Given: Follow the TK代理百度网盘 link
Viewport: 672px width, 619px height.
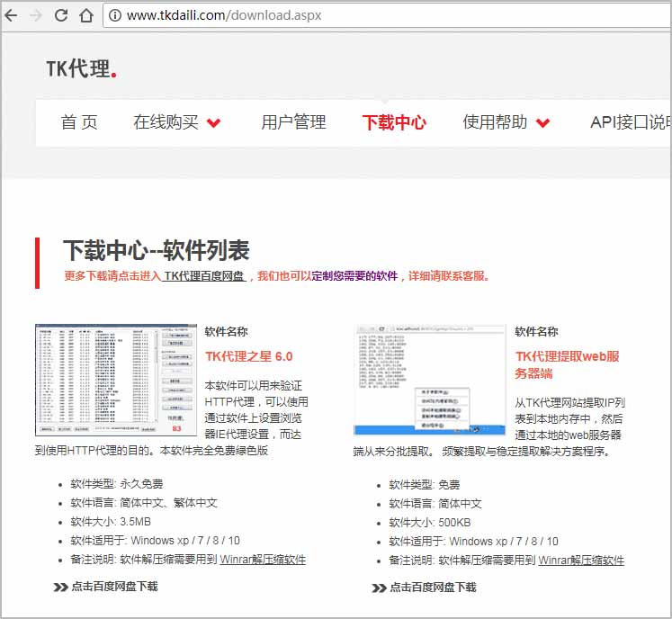Looking at the screenshot, I should coord(204,275).
